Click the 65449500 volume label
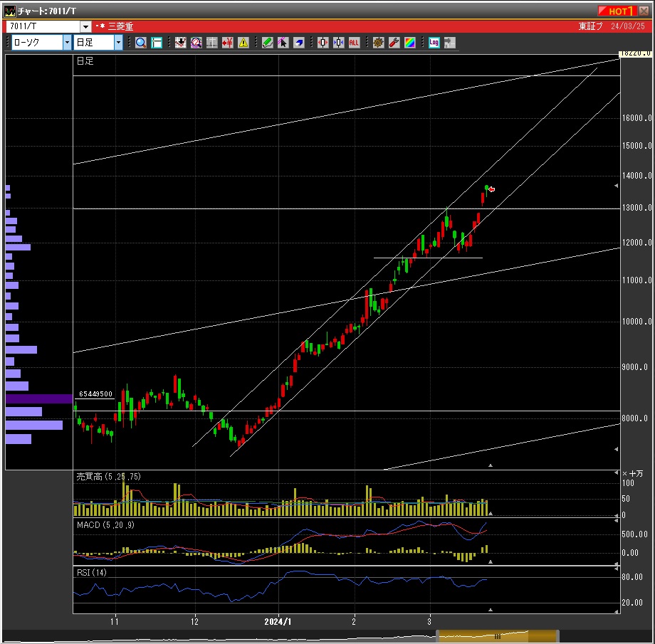This screenshot has width=655, height=644. [x=95, y=394]
